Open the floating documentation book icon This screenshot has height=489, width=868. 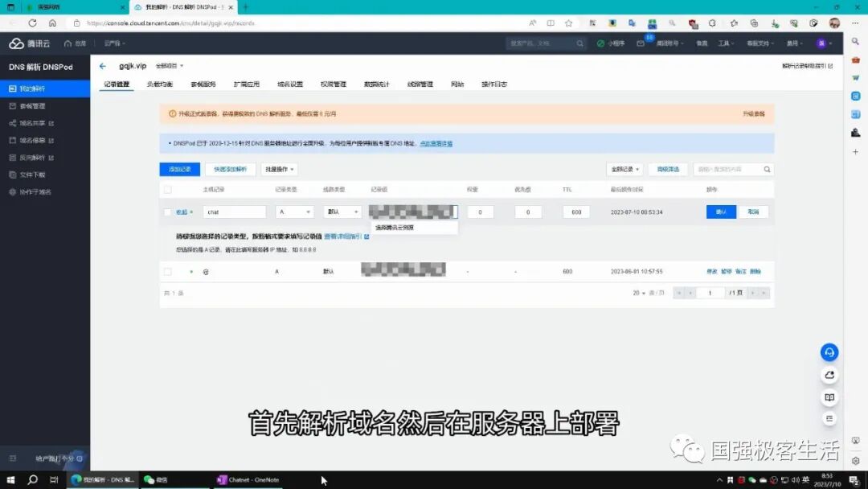tap(829, 397)
